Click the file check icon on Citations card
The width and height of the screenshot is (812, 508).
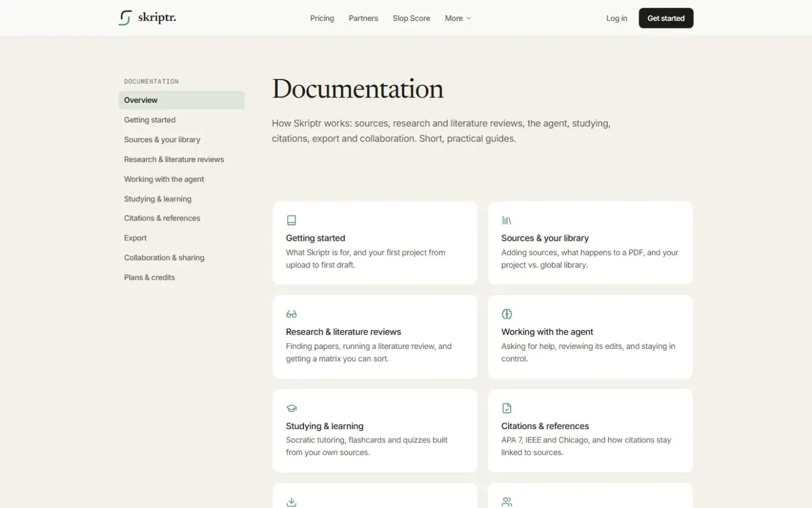coord(506,408)
